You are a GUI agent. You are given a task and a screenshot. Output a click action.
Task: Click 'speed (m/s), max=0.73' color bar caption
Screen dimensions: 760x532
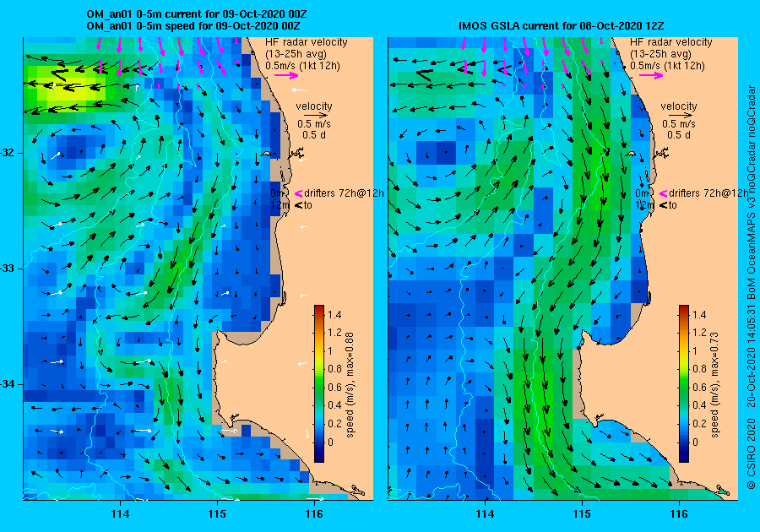pyautogui.click(x=715, y=385)
